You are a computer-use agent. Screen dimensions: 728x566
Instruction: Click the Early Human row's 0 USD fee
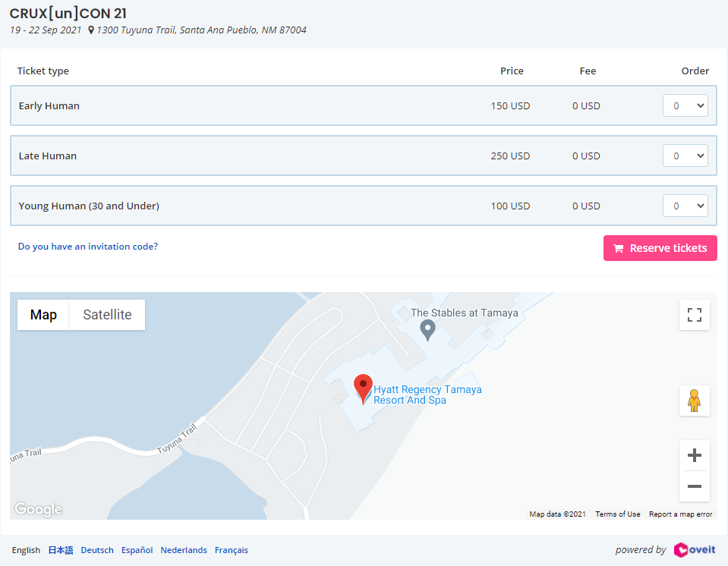586,105
